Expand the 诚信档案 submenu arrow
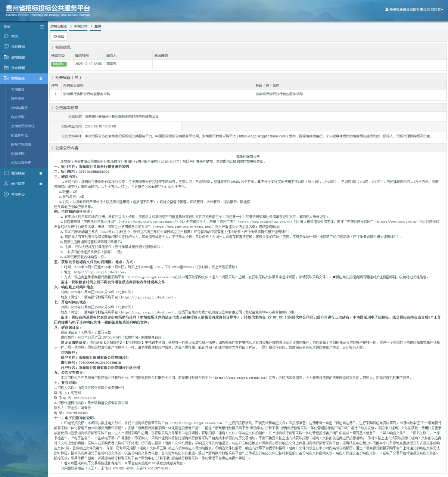Image resolution: width=448 pixels, height=477 pixels. 41,173
